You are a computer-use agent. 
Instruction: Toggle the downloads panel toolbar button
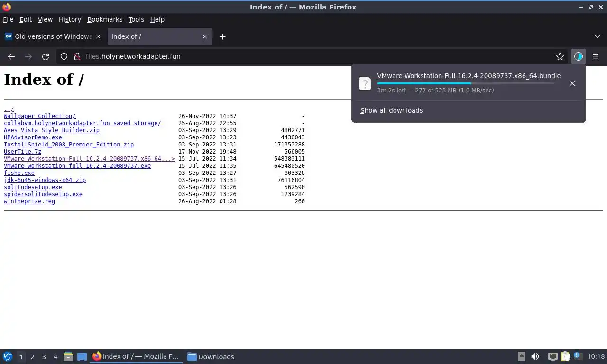[x=578, y=56]
